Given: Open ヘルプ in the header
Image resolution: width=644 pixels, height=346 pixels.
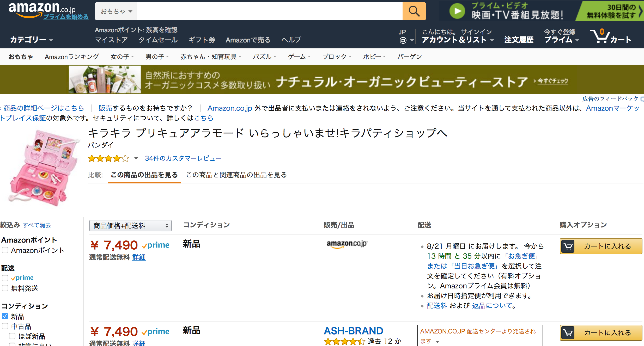Looking at the screenshot, I should click(291, 40).
